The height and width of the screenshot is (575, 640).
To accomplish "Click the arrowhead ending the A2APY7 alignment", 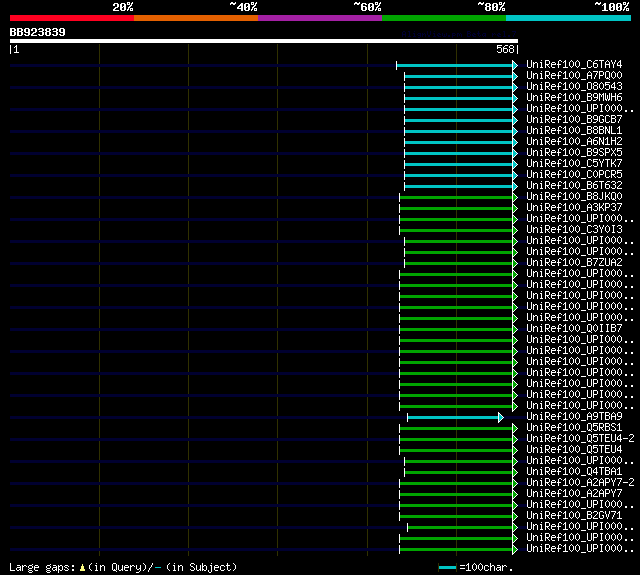I will 515,495.
